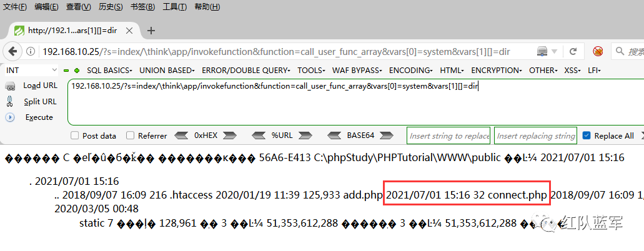Click the .htaccess file name
The width and height of the screenshot is (644, 251).
pos(192,195)
